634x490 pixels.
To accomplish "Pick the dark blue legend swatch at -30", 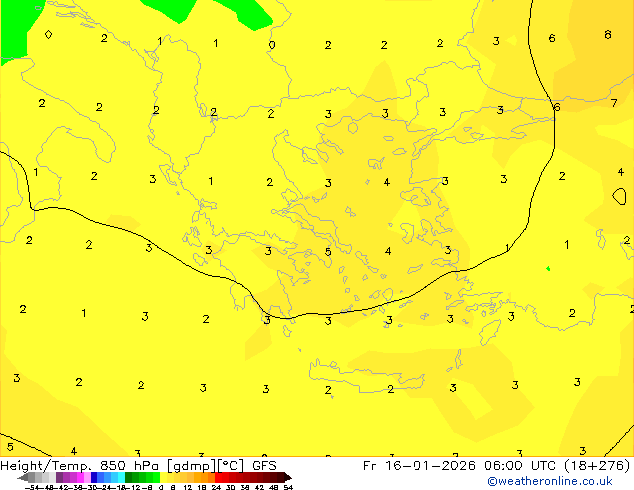I will click(94, 477).
